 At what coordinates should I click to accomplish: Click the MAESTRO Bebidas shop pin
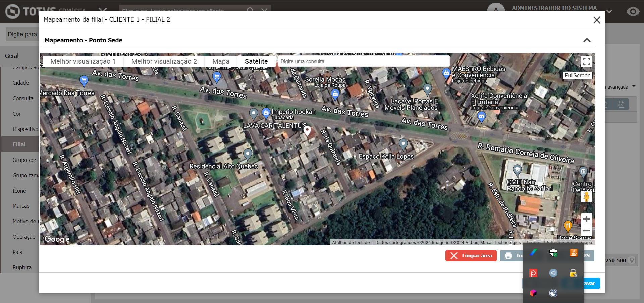[446, 73]
